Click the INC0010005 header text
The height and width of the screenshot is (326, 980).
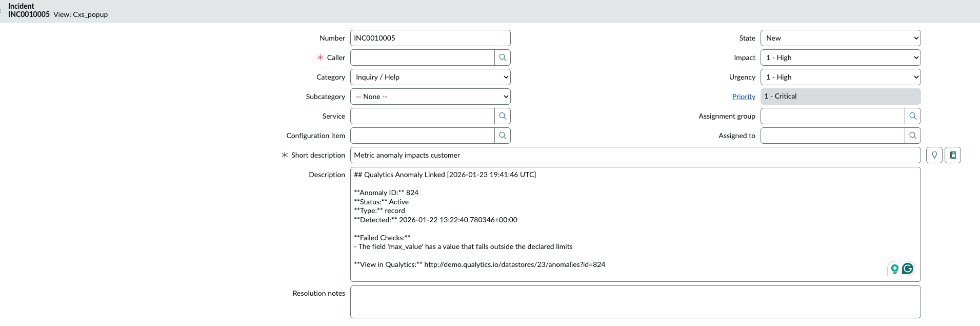pos(29,14)
